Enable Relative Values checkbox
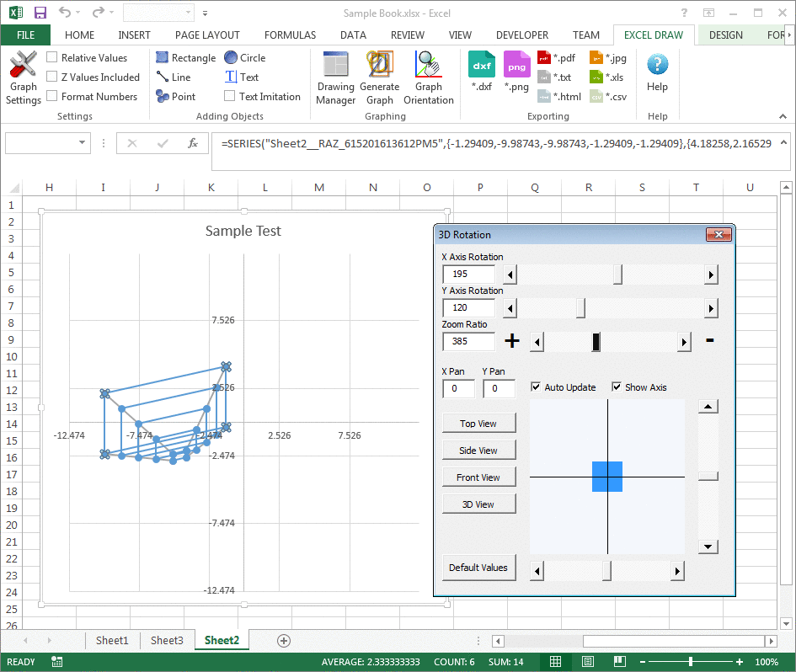 tap(51, 57)
